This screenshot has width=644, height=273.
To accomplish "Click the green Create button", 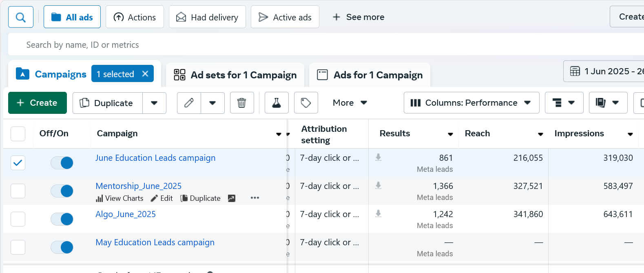I will click(x=38, y=103).
